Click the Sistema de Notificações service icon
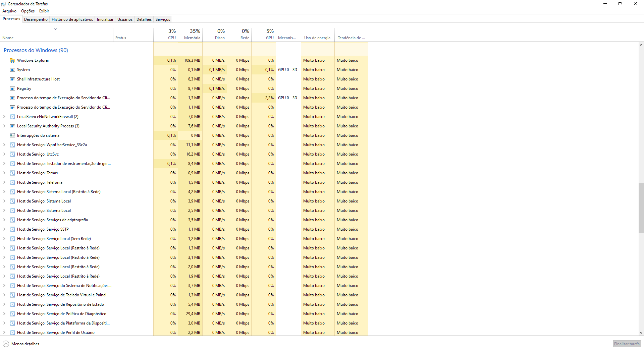The height and width of the screenshot is (352, 644). click(12, 286)
